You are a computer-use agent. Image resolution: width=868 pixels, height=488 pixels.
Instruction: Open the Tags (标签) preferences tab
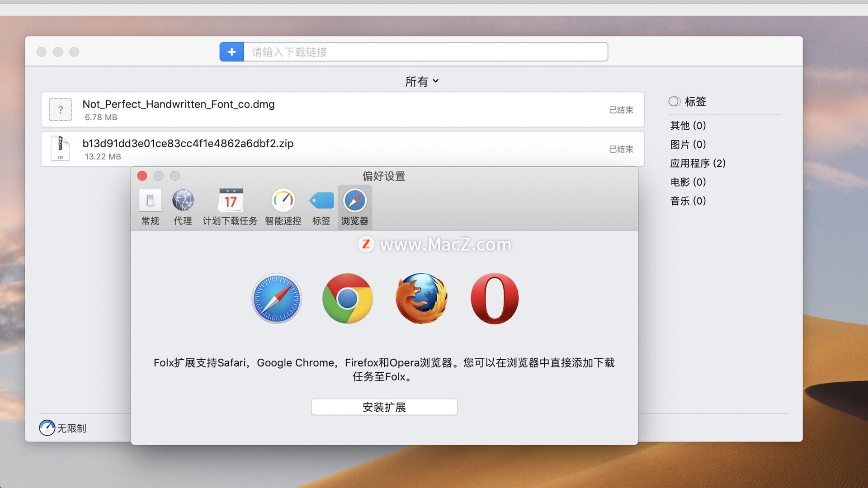click(321, 207)
